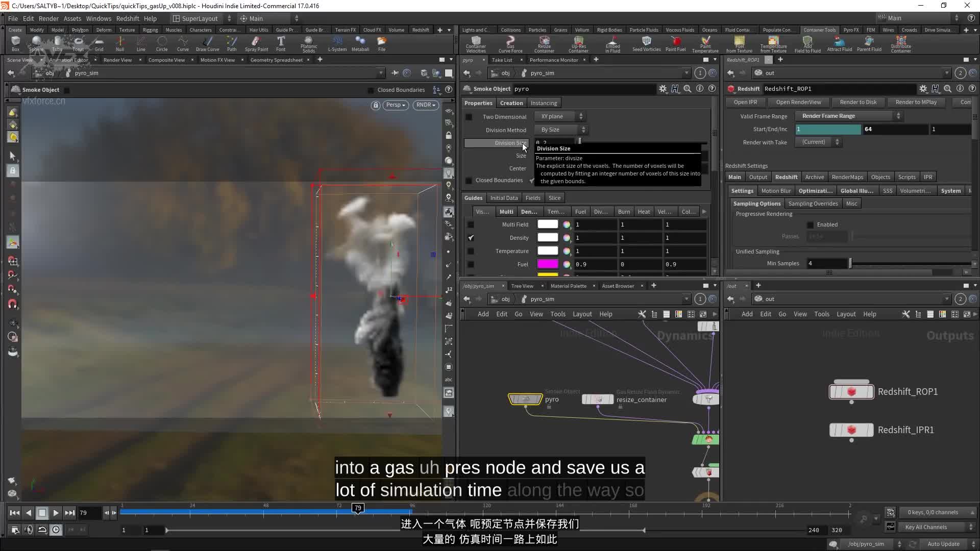The height and width of the screenshot is (551, 980).
Task: Enable Progressive Rendering in Redshift settings
Action: tap(810, 224)
